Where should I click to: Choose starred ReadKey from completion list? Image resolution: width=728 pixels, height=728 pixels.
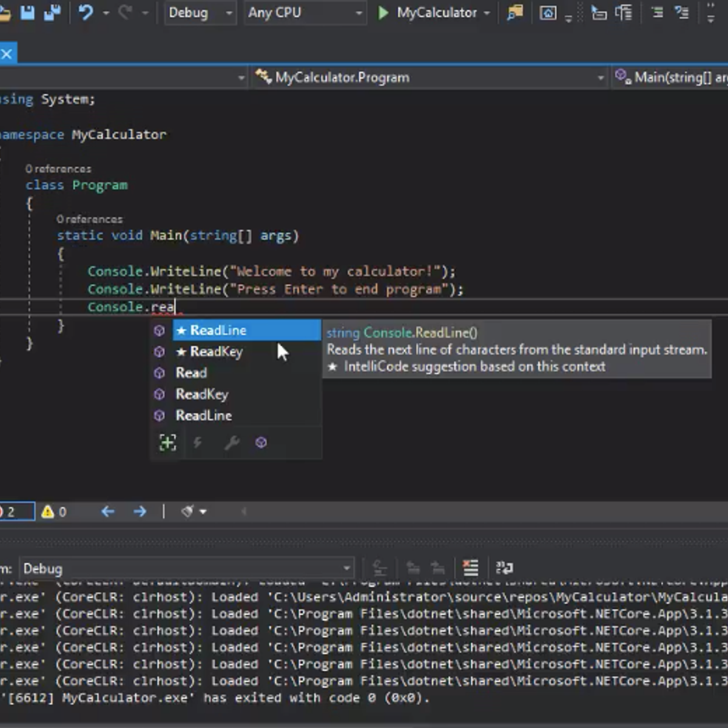(x=216, y=352)
